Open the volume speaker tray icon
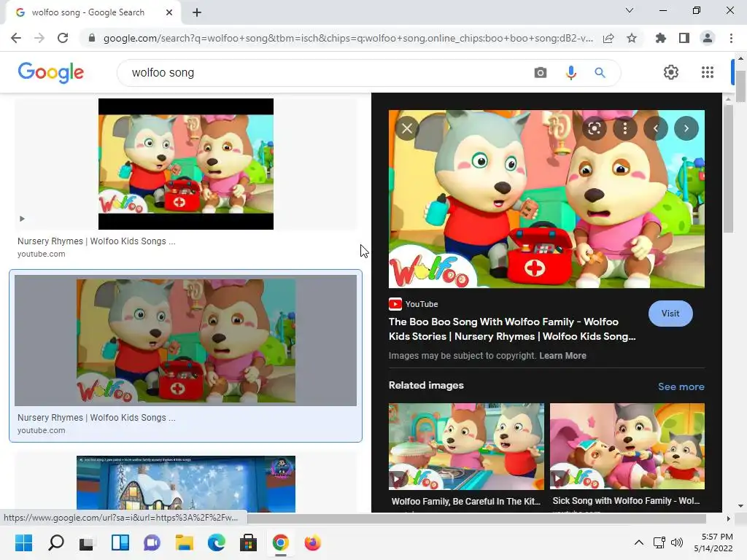Image resolution: width=747 pixels, height=560 pixels. (676, 542)
